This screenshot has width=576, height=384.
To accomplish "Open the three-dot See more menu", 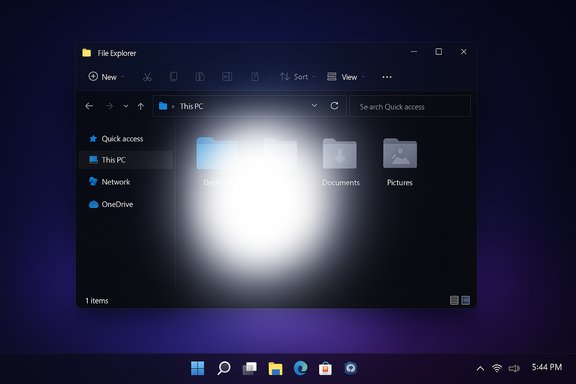I will (x=387, y=77).
